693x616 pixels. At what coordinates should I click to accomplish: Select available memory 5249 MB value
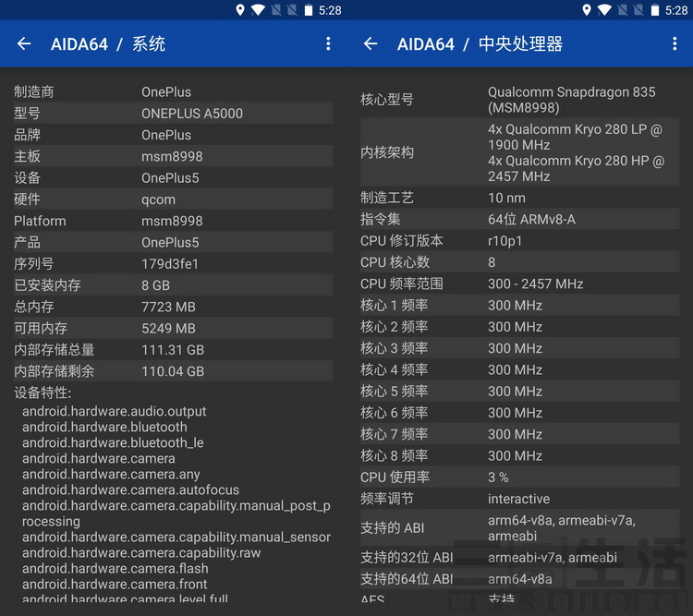tap(168, 329)
